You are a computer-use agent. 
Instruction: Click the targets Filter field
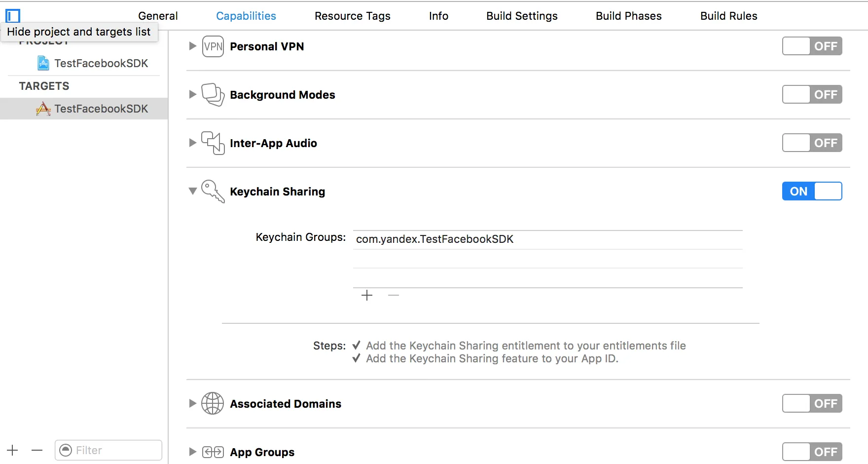pyautogui.click(x=113, y=450)
